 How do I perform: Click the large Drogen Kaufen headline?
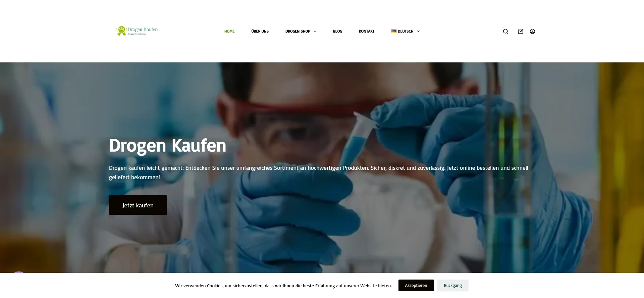pyautogui.click(x=167, y=146)
